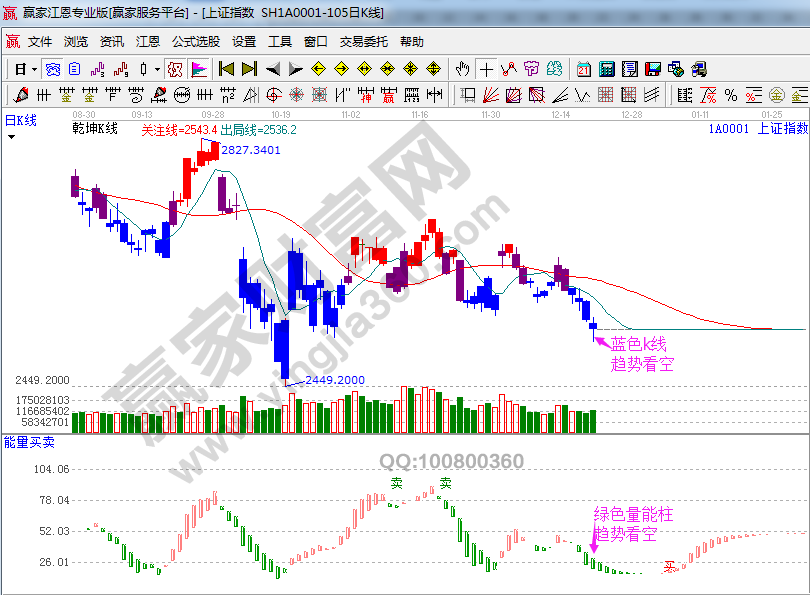This screenshot has width=810, height=595.
Task: Open the 日 period dropdown arrow
Action: [x=34, y=69]
